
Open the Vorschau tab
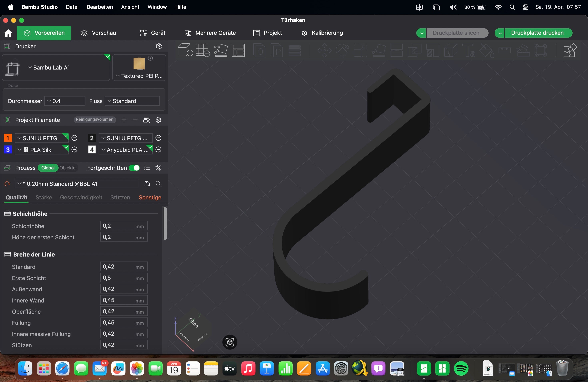(x=99, y=33)
